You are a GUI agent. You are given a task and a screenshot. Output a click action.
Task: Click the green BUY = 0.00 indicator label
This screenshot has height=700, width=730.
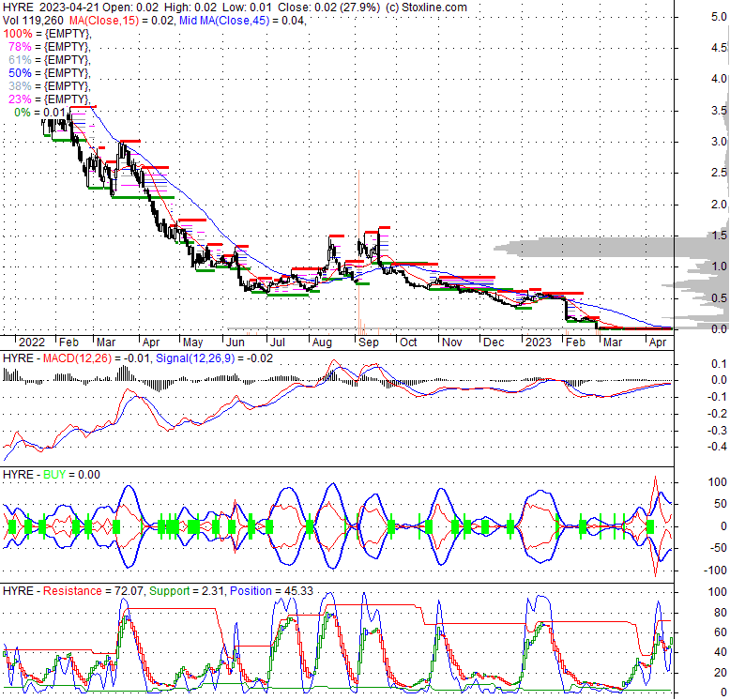pyautogui.click(x=71, y=474)
